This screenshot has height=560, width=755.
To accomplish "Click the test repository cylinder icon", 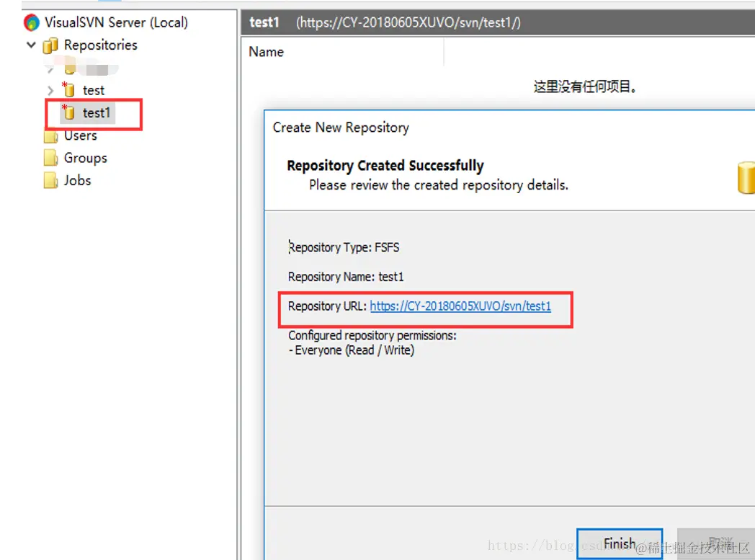I will point(69,89).
